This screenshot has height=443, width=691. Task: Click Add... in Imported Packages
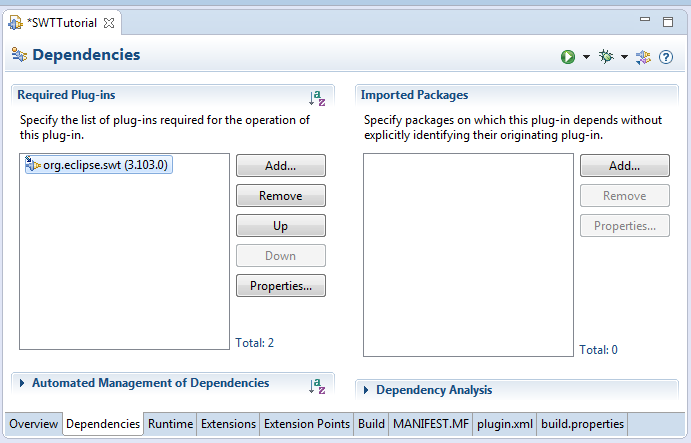[625, 166]
